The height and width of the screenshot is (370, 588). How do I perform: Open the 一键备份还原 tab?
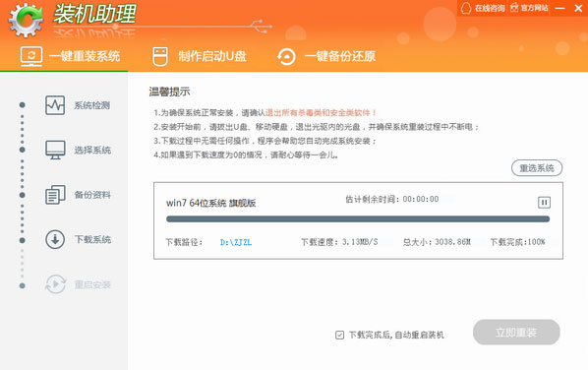(326, 56)
